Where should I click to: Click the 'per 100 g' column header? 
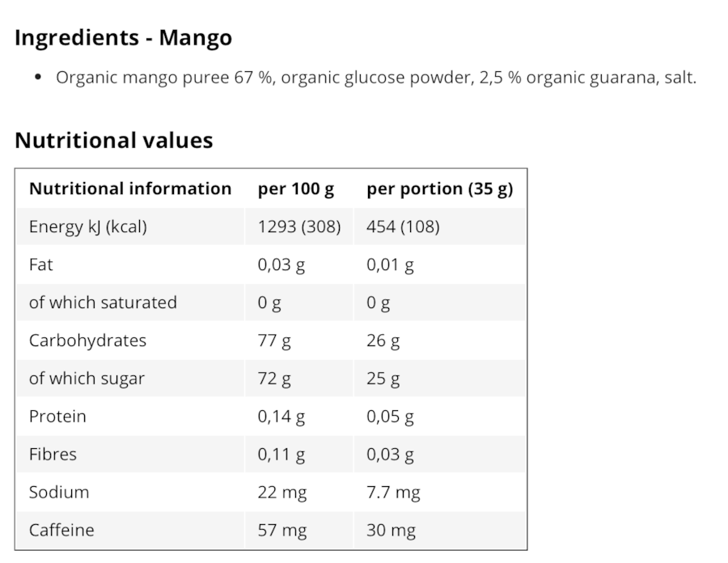[296, 189]
